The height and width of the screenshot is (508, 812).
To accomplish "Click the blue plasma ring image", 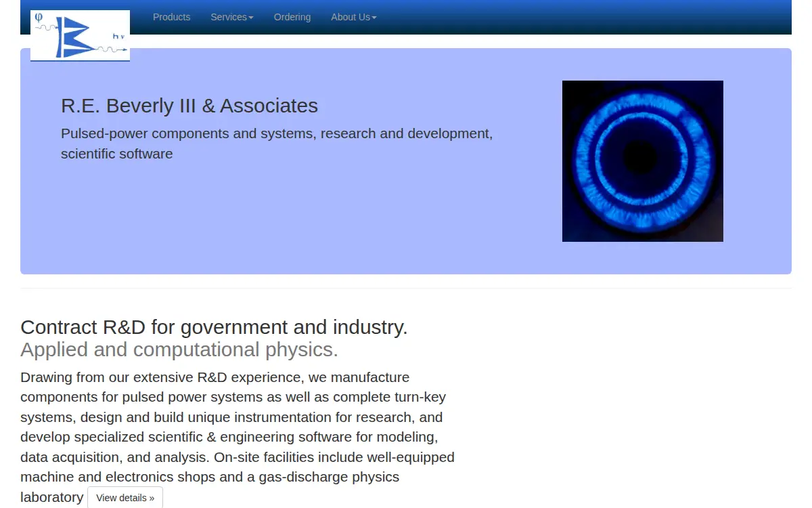I will pyautogui.click(x=643, y=161).
